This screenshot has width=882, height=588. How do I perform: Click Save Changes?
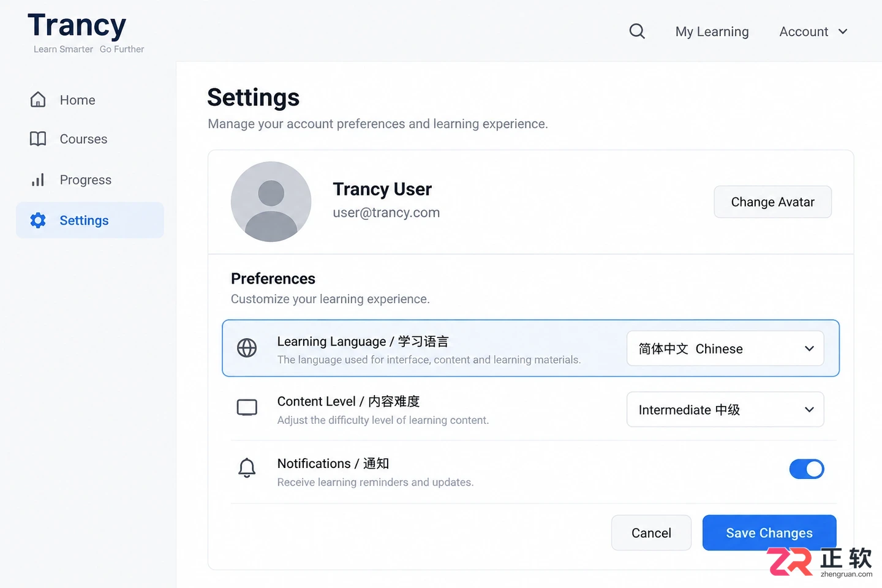(x=769, y=533)
